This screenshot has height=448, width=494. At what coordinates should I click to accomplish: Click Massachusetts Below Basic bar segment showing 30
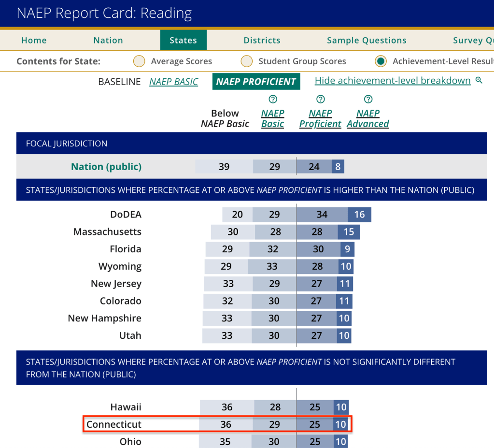233,232
